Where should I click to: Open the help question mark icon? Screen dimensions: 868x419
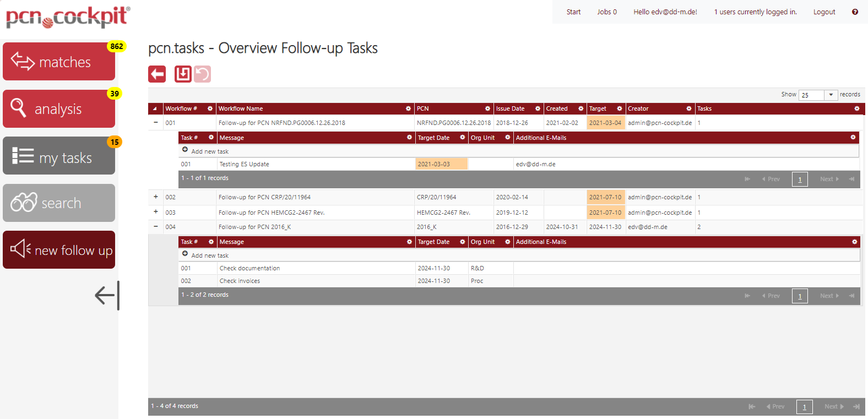click(x=855, y=12)
